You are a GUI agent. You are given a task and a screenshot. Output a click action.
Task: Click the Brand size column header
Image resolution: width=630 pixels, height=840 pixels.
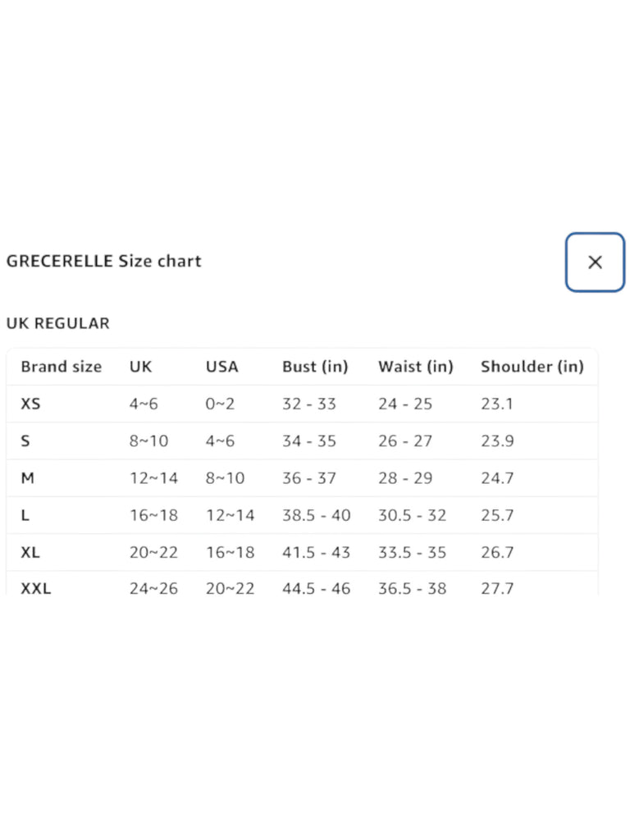point(62,367)
